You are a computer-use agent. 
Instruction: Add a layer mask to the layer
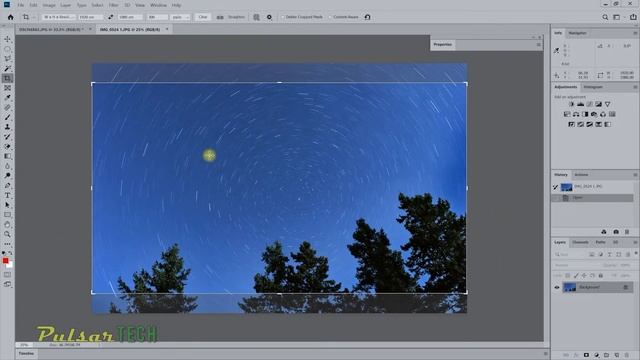pos(586,355)
